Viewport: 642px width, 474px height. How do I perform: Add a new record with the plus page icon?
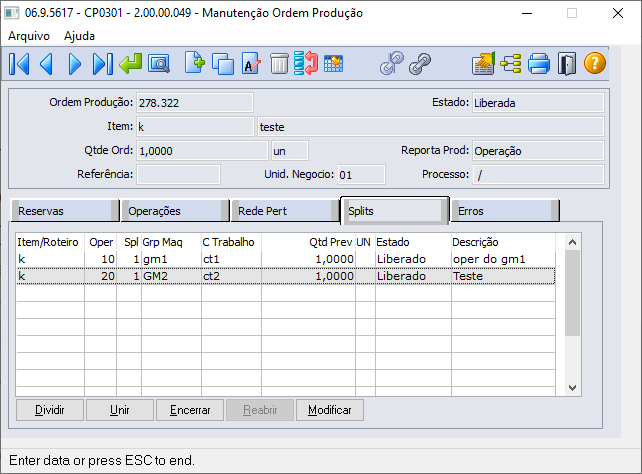coord(194,63)
